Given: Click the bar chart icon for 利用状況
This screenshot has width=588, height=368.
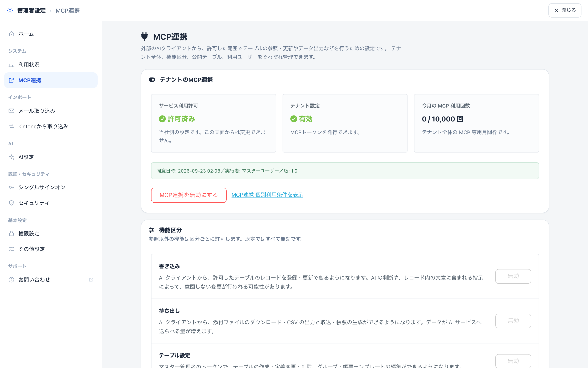Looking at the screenshot, I should [x=11, y=65].
